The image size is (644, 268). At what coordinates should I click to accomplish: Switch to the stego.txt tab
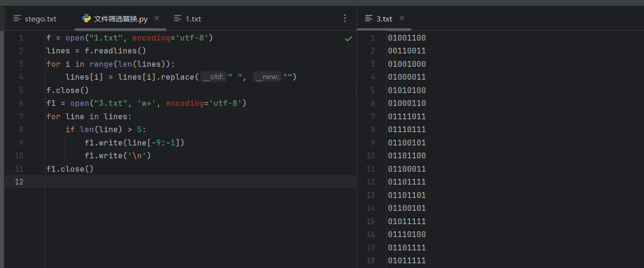40,19
